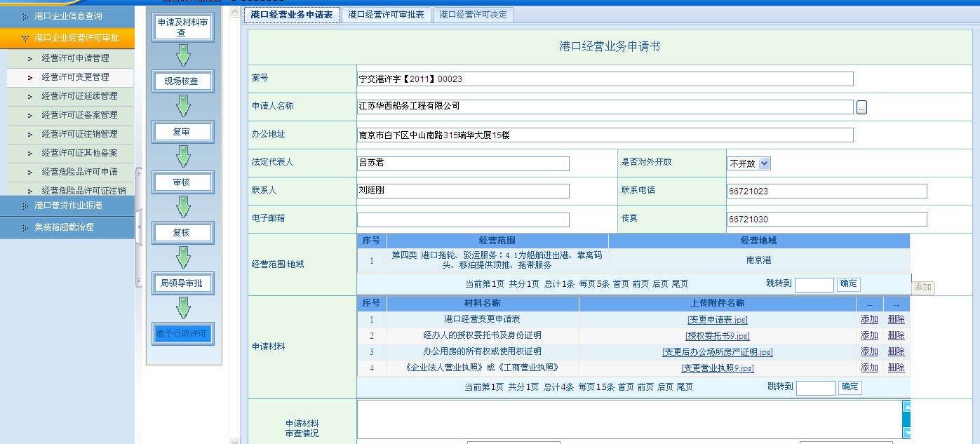Open the 局领导审批 workflow step

pos(182,283)
